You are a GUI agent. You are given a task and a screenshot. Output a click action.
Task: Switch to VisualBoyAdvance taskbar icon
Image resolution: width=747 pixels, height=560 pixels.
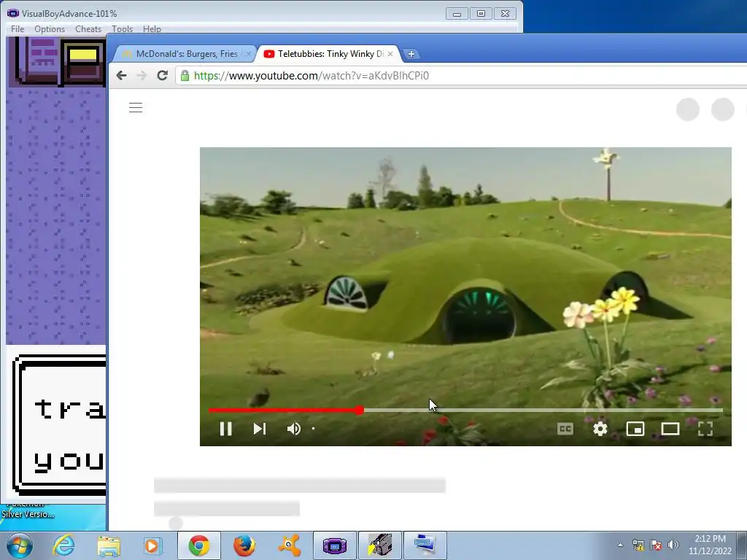tap(334, 545)
